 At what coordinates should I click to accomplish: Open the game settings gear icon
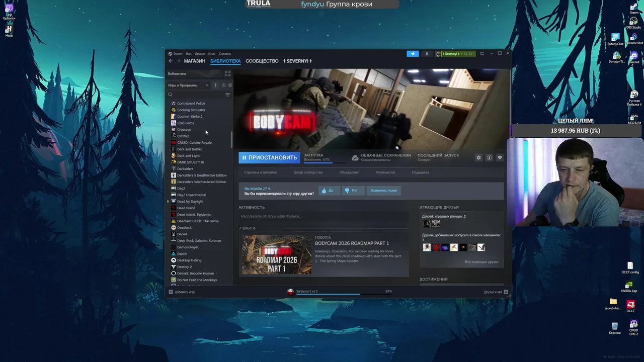click(x=478, y=157)
